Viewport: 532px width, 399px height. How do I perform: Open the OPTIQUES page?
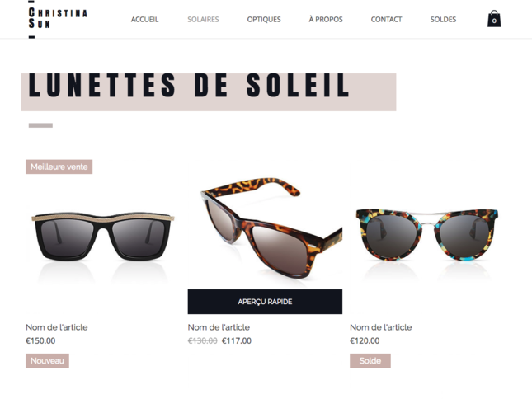coord(264,20)
